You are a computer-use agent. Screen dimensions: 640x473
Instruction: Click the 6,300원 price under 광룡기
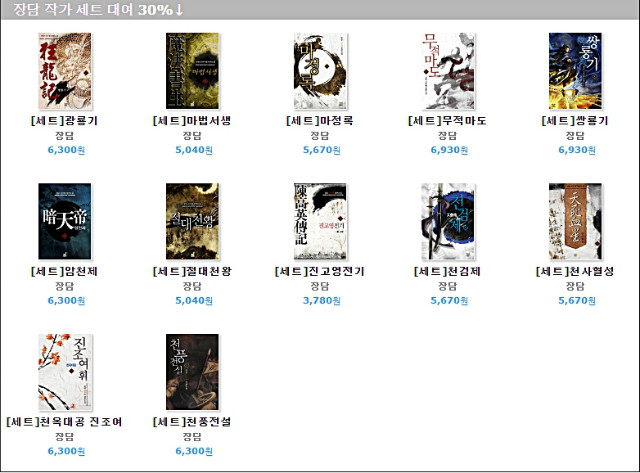pyautogui.click(x=66, y=150)
